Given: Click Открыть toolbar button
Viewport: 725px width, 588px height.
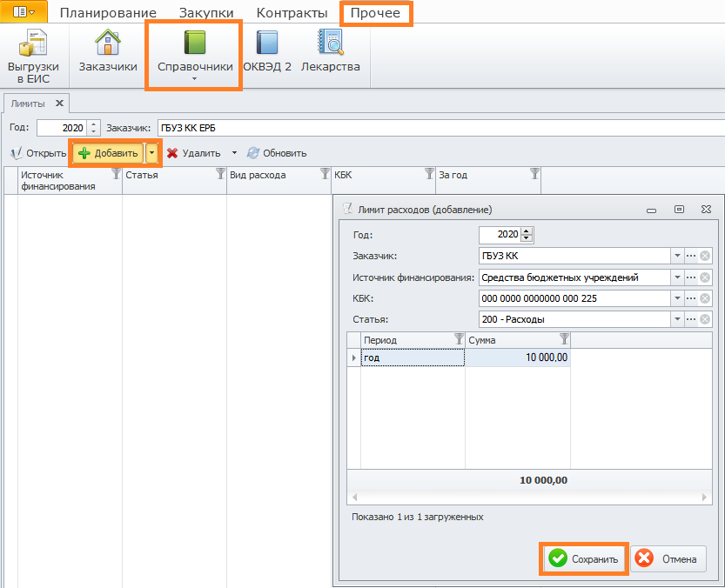Looking at the screenshot, I should pos(39,153).
